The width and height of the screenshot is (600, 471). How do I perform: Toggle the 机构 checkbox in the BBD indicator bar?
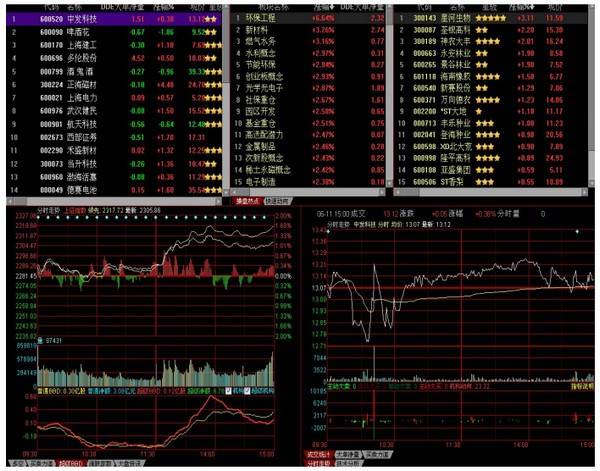click(228, 391)
